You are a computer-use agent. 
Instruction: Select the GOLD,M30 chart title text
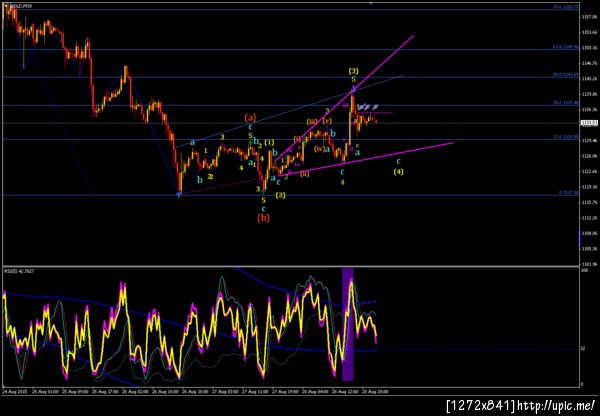(19, 7)
